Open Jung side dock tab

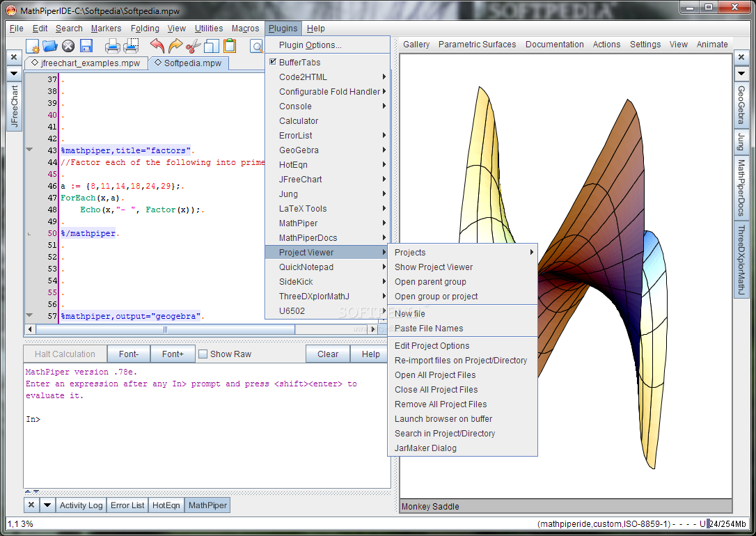point(741,142)
